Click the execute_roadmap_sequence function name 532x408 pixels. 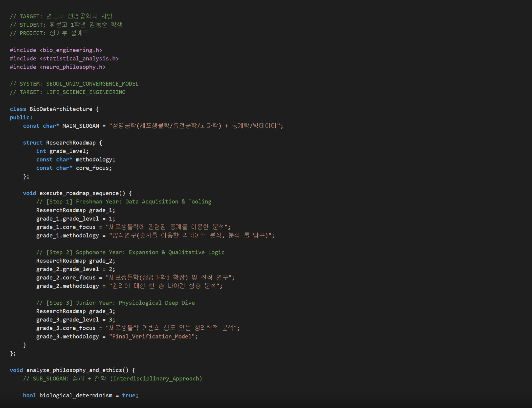pyautogui.click(x=79, y=193)
